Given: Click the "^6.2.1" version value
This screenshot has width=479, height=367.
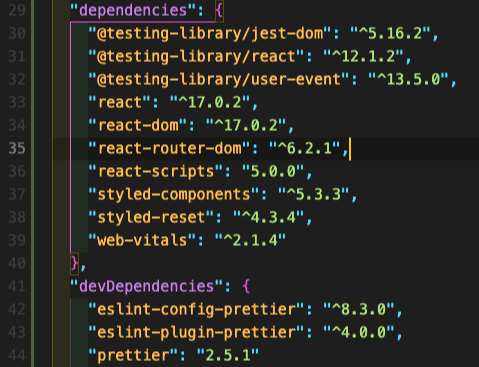Looking at the screenshot, I should [305, 148].
